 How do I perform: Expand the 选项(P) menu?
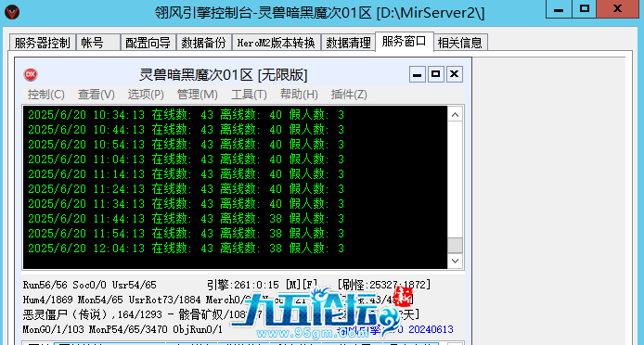point(146,95)
